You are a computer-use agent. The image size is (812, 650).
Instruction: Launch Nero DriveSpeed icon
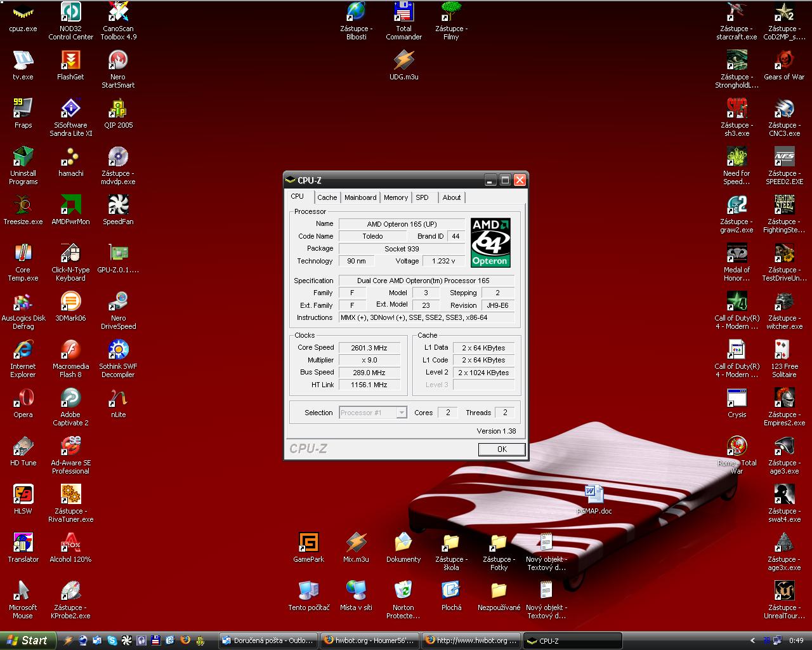point(118,310)
